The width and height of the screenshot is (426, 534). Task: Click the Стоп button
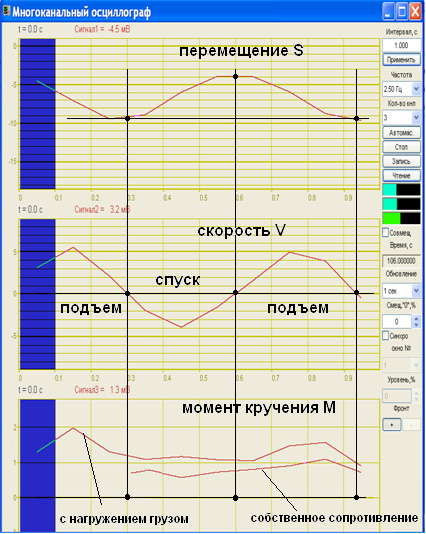pyautogui.click(x=401, y=147)
